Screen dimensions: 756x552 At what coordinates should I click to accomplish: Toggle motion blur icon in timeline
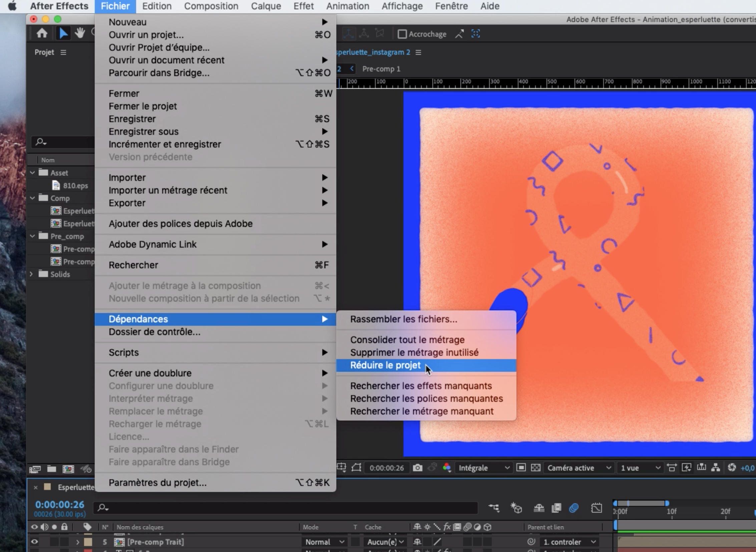click(x=574, y=508)
